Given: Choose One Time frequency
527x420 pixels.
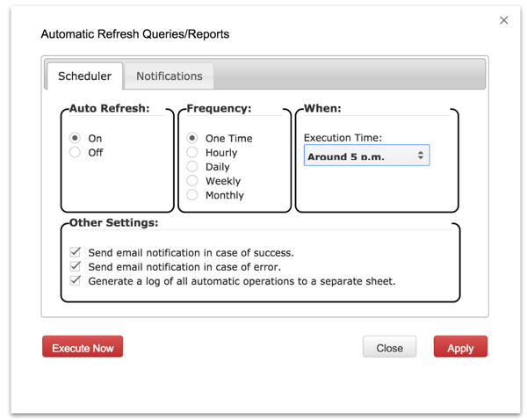Looking at the screenshot, I should (x=192, y=138).
